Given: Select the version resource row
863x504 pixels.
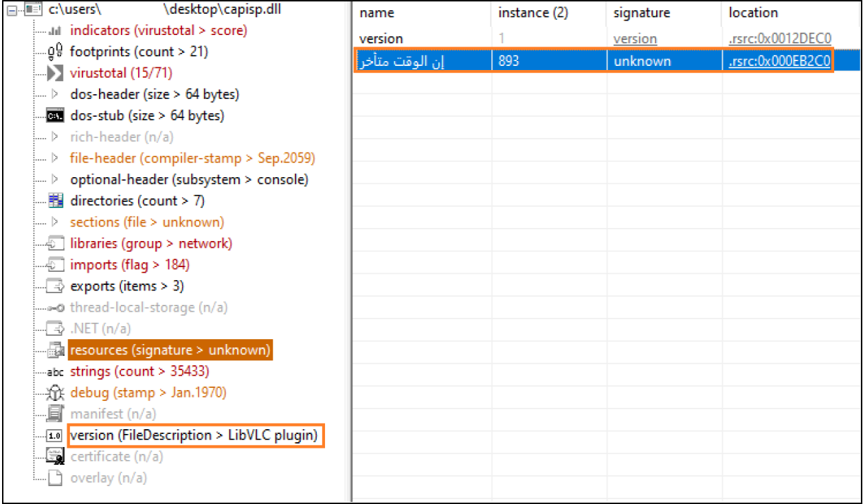Looking at the screenshot, I should [381, 39].
